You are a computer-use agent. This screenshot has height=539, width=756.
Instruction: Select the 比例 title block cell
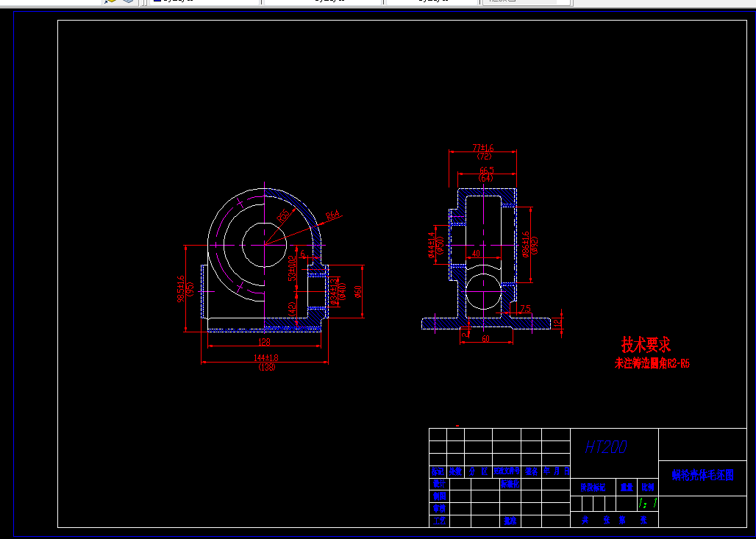(x=647, y=488)
